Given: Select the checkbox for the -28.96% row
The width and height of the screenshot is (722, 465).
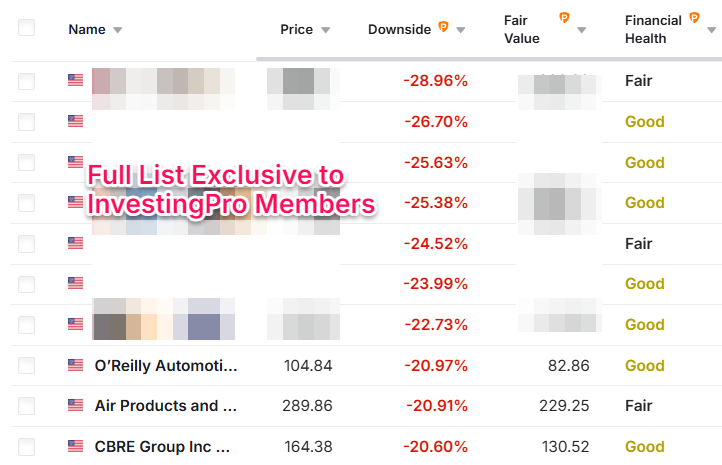Looking at the screenshot, I should [26, 81].
